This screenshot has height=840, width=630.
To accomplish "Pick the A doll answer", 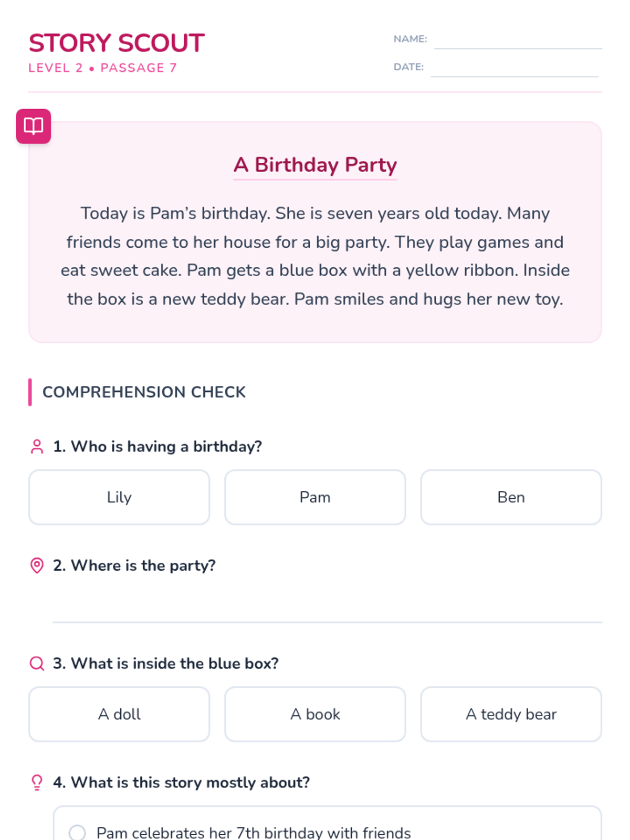I will (x=119, y=714).
